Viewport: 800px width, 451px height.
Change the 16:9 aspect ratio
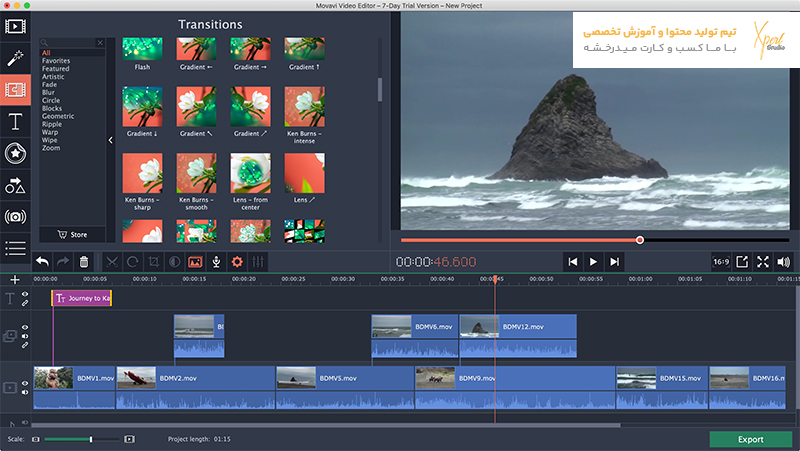click(721, 262)
